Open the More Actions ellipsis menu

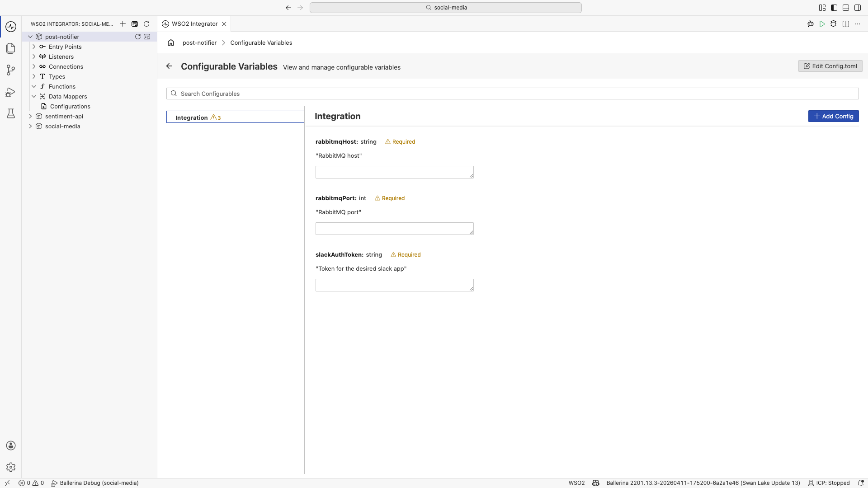click(x=858, y=24)
